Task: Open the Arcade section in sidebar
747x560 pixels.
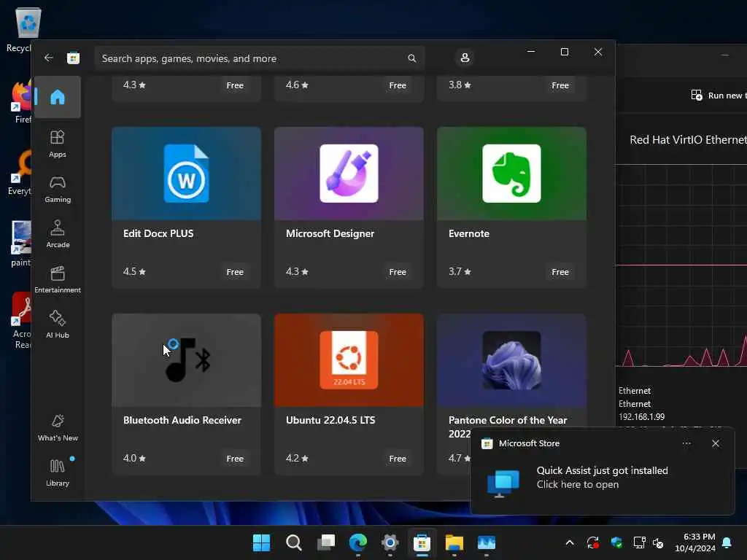Action: 58,234
